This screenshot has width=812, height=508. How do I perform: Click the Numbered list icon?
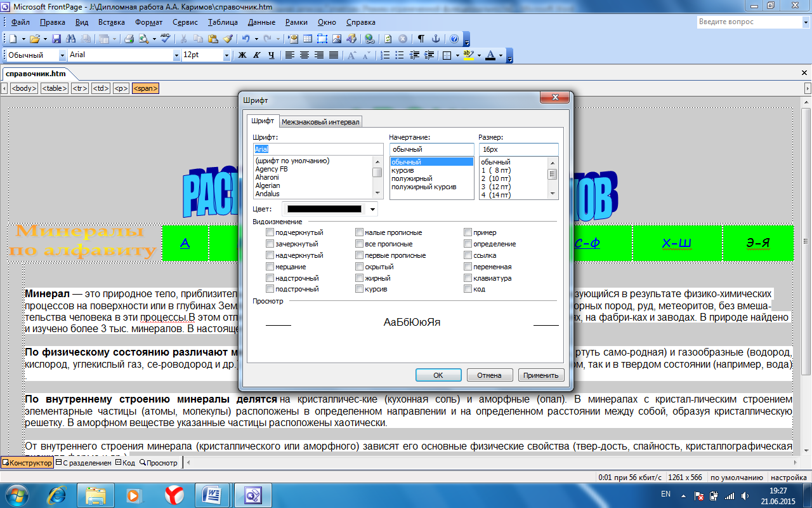tap(385, 55)
